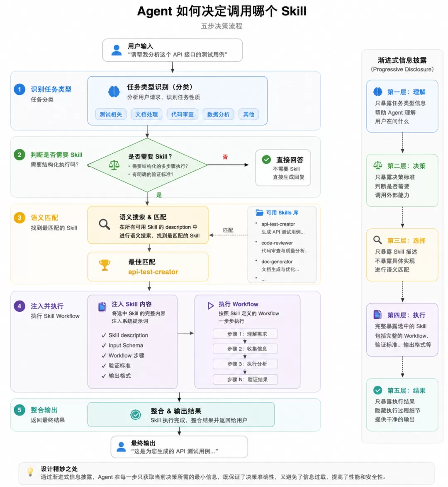Select the 测试相关 category tag

(x=111, y=114)
